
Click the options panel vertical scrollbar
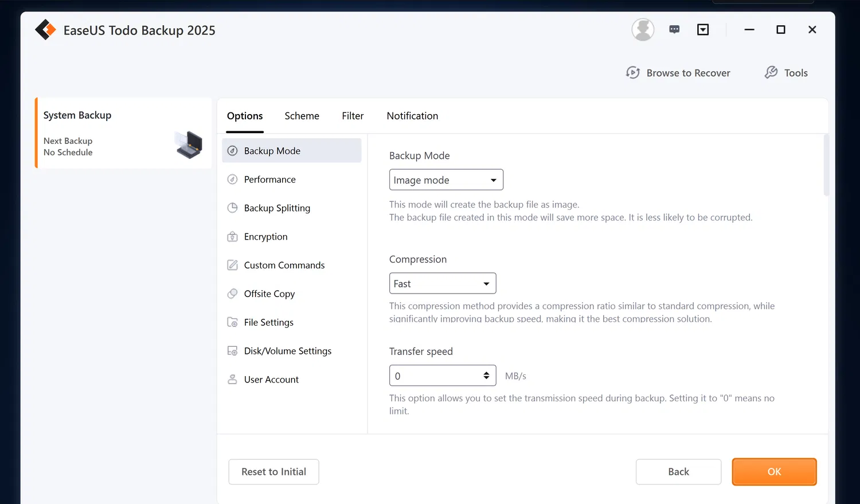coord(826,166)
